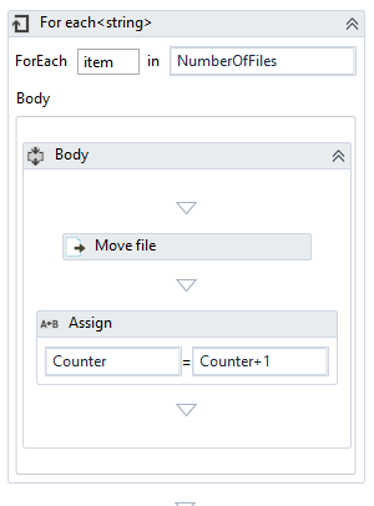Viewport: 374px width, 506px height.
Task: Collapse the For each<string> activity
Action: coord(352,24)
